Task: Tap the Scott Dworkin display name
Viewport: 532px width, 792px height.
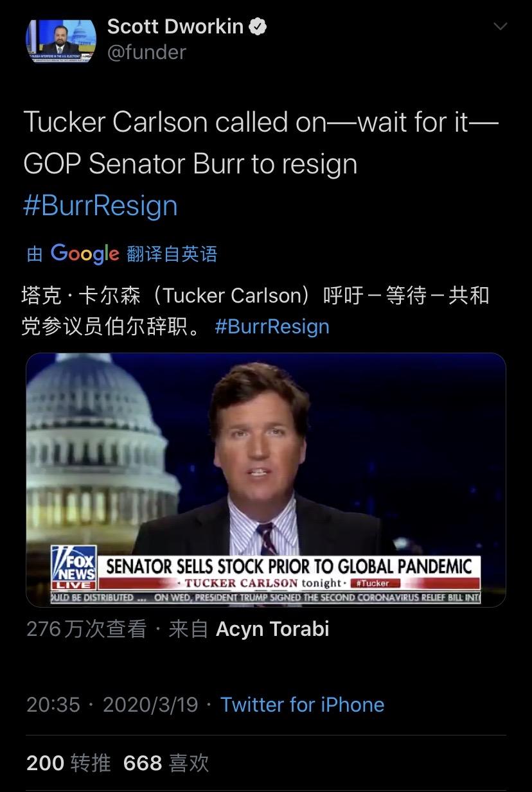Action: coord(175,26)
